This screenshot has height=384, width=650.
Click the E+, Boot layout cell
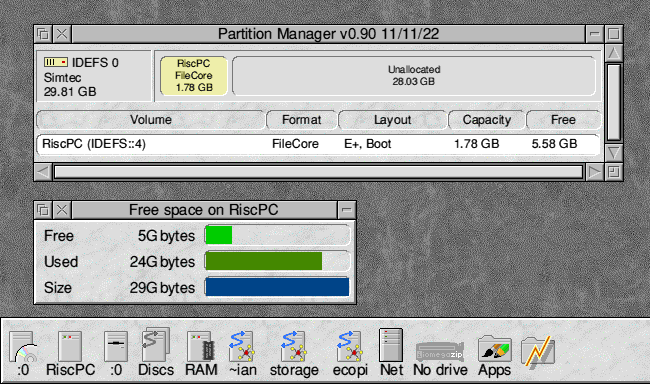pyautogui.click(x=368, y=144)
